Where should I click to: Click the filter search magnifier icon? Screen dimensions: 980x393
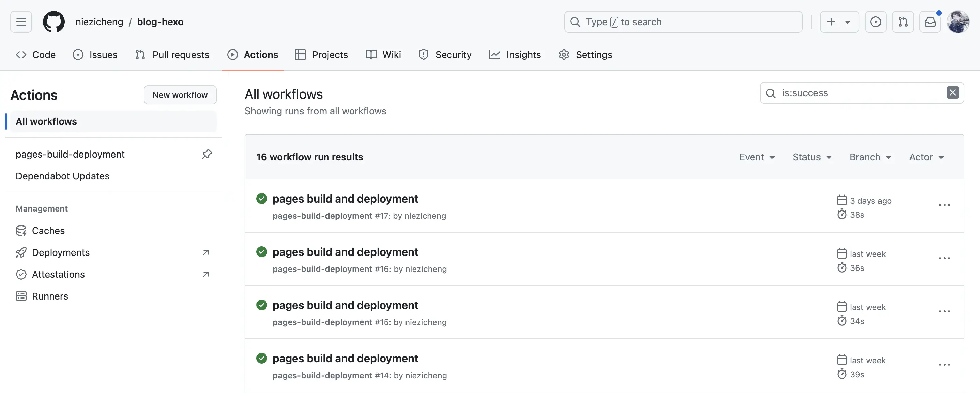[x=770, y=93]
